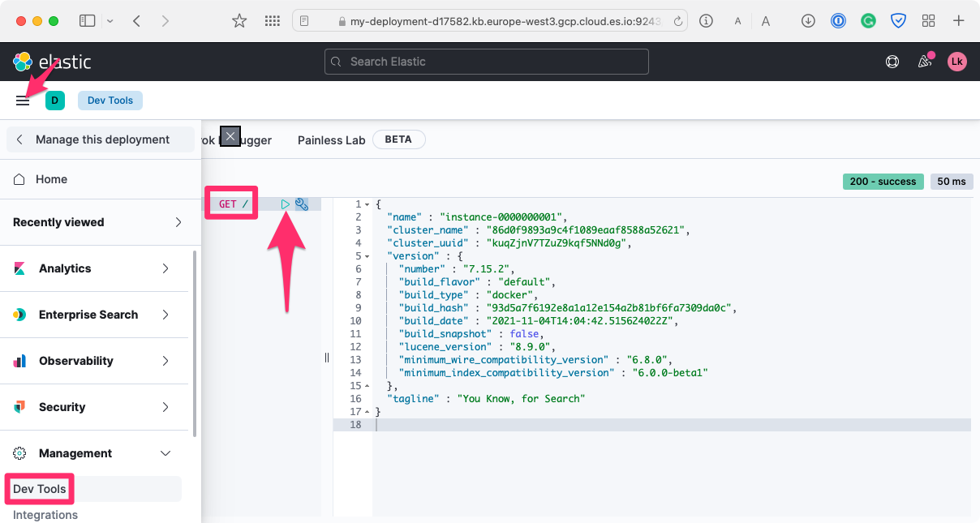
Task: Select Dev Tools in the sidebar
Action: [40, 489]
